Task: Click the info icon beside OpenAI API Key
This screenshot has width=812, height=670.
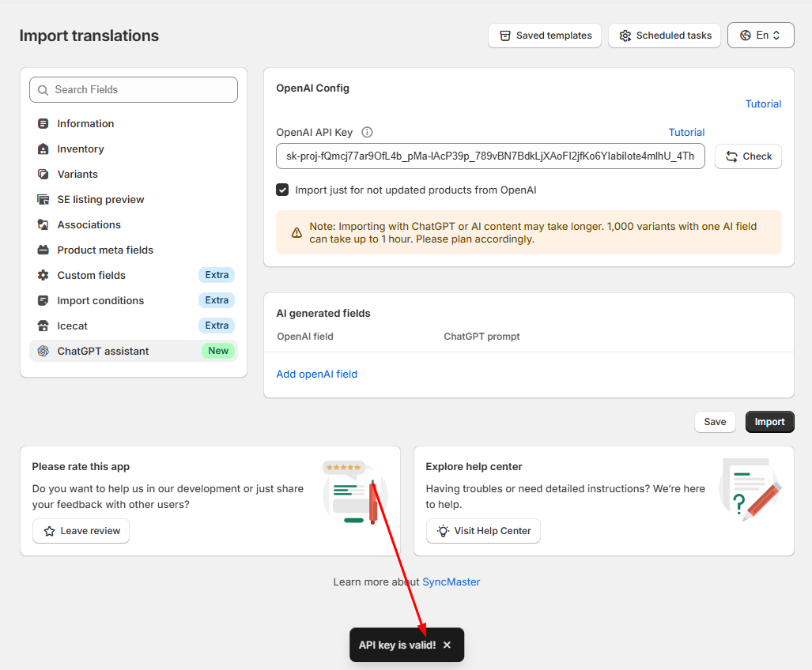Action: point(367,133)
